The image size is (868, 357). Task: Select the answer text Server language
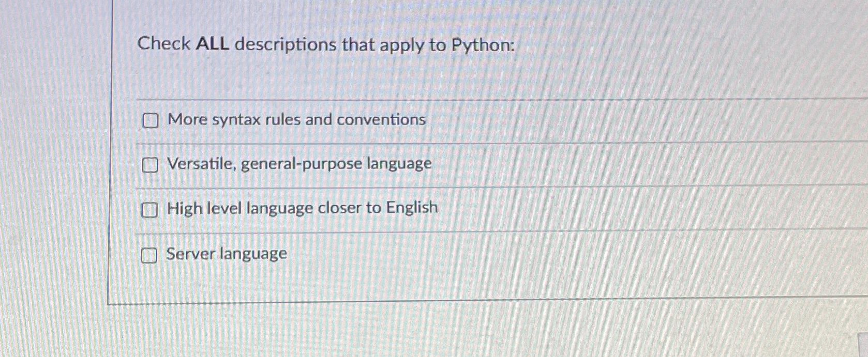pos(226,253)
